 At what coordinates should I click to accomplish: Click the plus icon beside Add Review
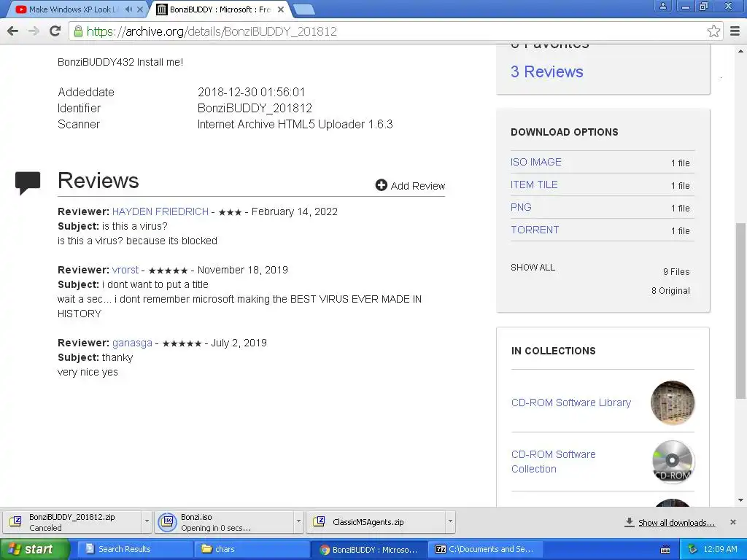pos(381,185)
